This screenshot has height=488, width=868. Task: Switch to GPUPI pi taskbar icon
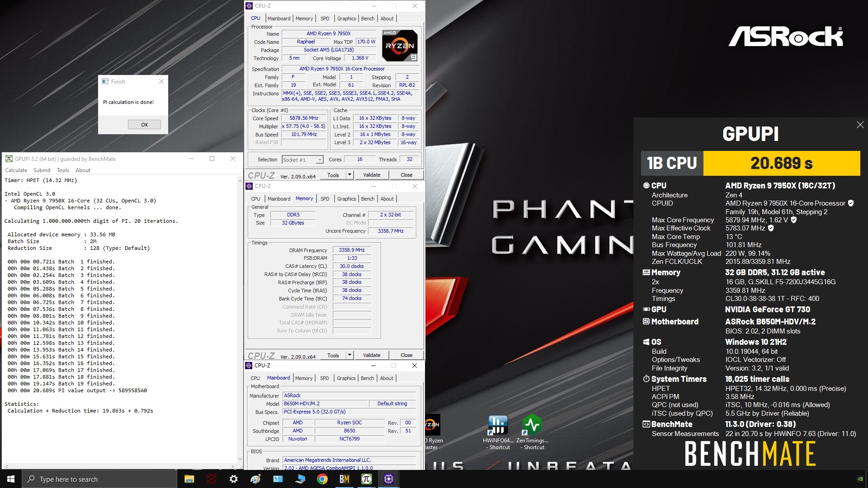tap(367, 479)
